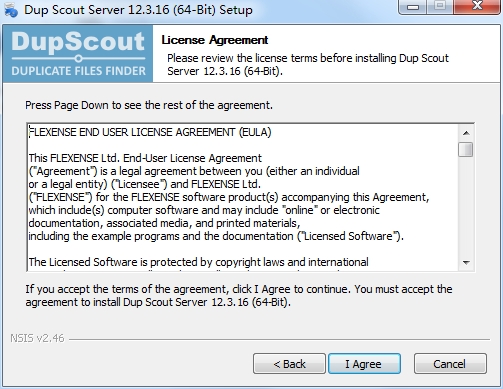The height and width of the screenshot is (389, 503).
Task: Click the maximize button in the title bar
Action: click(440, 6)
